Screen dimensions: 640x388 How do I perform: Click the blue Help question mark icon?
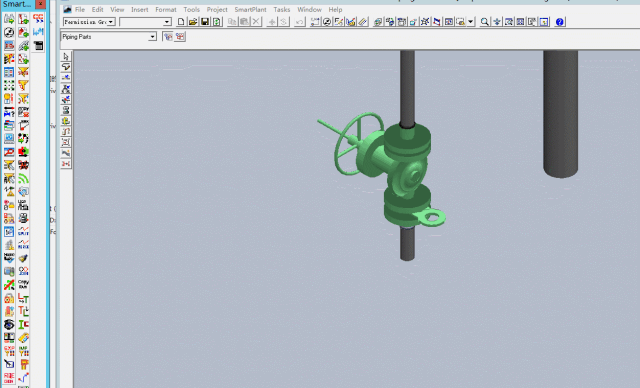(560, 22)
